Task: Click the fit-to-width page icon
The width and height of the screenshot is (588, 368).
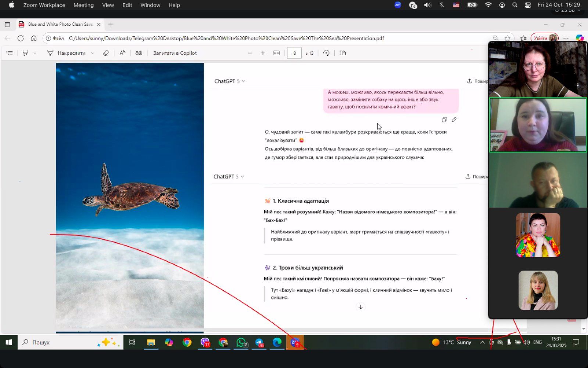Action: click(x=276, y=53)
